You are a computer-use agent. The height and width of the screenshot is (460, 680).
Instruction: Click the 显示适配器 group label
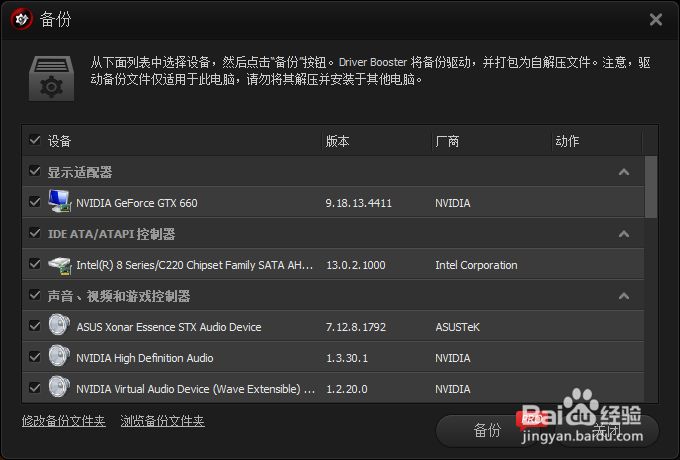pyautogui.click(x=80, y=172)
